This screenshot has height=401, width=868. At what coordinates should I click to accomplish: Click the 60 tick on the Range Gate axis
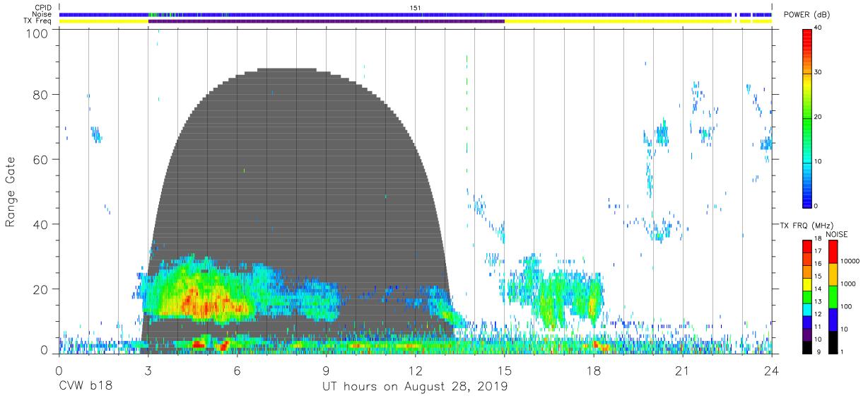click(41, 159)
